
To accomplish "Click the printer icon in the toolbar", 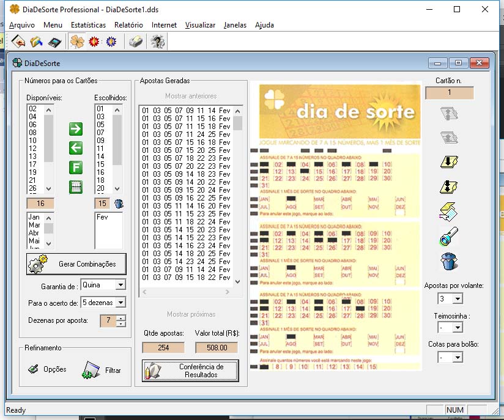I will point(135,42).
